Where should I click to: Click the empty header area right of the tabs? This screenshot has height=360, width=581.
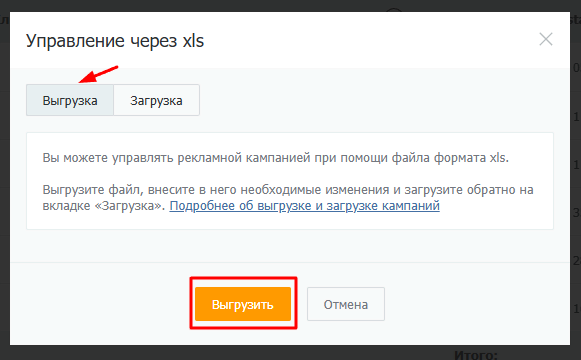(x=376, y=100)
